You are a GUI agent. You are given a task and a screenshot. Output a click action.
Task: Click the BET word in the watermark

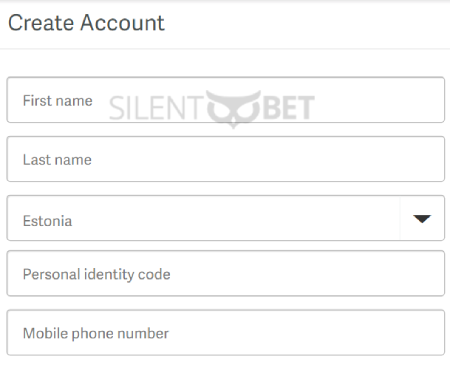tap(289, 107)
